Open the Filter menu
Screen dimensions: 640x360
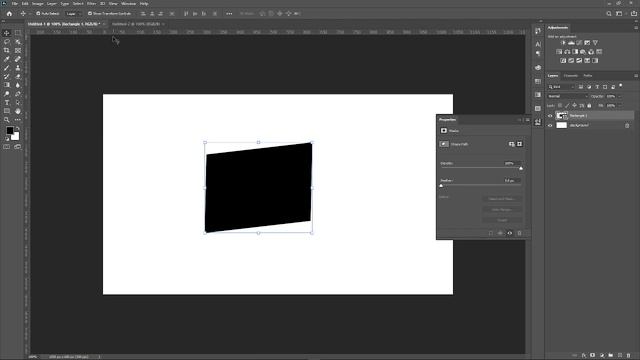pyautogui.click(x=91, y=4)
